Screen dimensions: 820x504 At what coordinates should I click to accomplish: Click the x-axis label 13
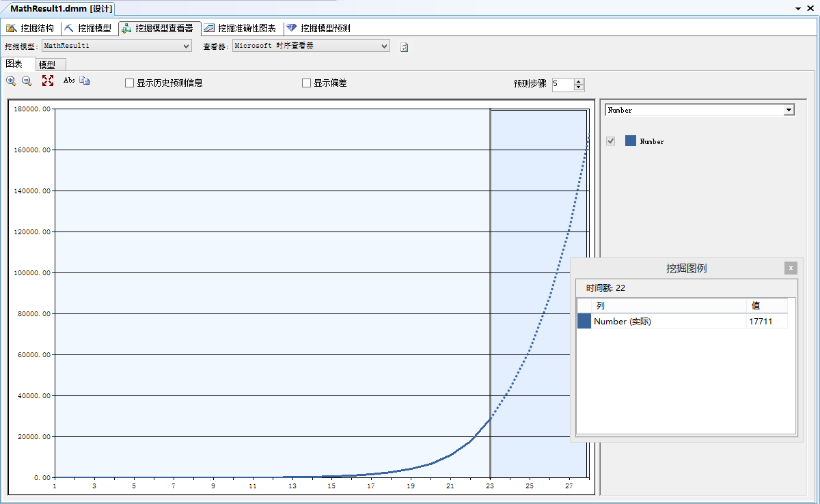pos(292,486)
